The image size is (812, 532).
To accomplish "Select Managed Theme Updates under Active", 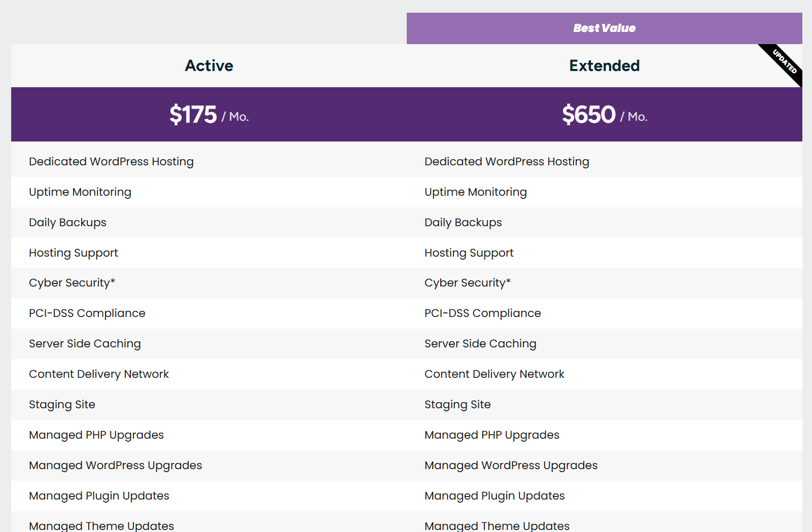I will pos(101,525).
